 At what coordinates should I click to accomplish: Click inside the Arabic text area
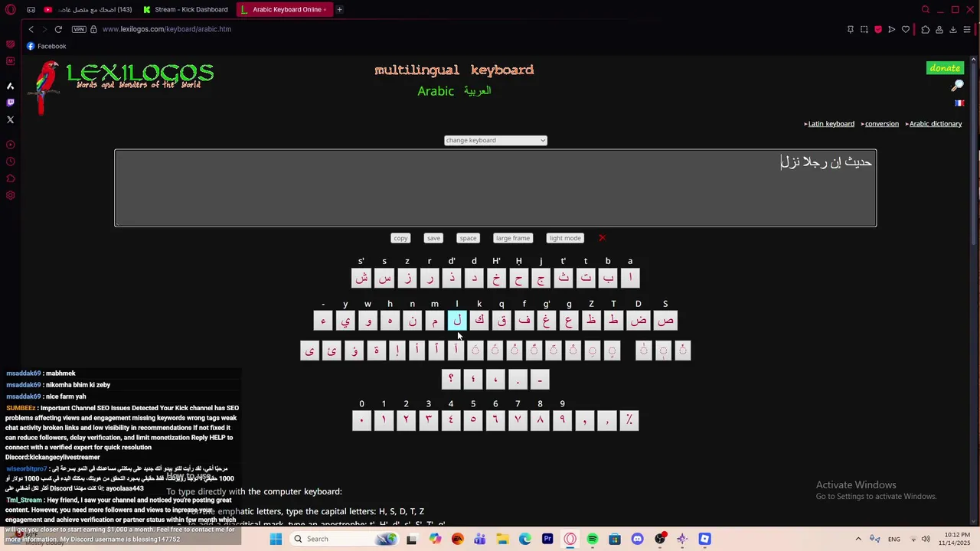pyautogui.click(x=495, y=188)
